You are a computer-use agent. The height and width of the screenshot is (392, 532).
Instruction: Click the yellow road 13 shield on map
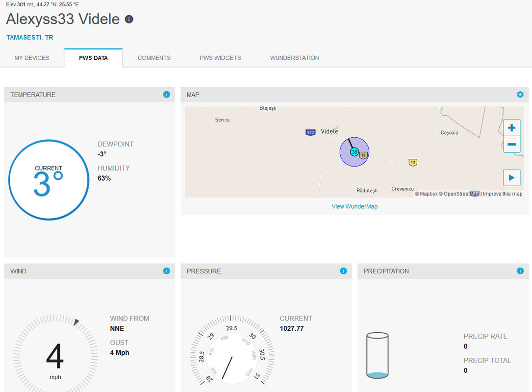coord(412,162)
